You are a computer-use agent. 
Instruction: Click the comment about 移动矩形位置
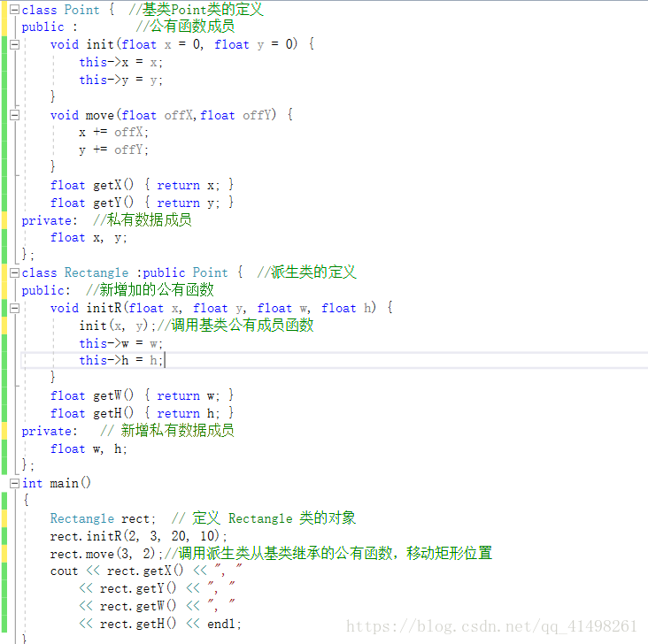click(x=328, y=553)
